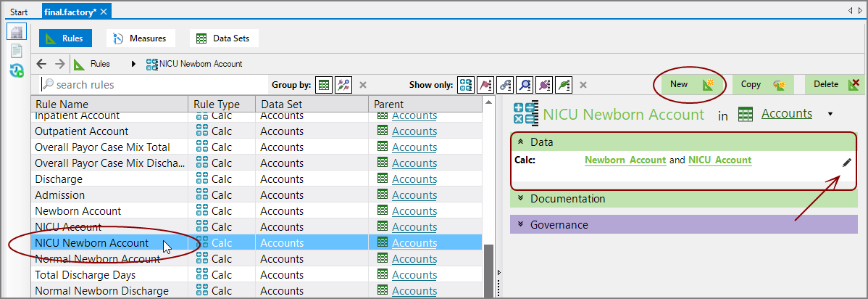The height and width of the screenshot is (299, 868).
Task: Click the pencil edit icon in Data section
Action: (x=847, y=163)
